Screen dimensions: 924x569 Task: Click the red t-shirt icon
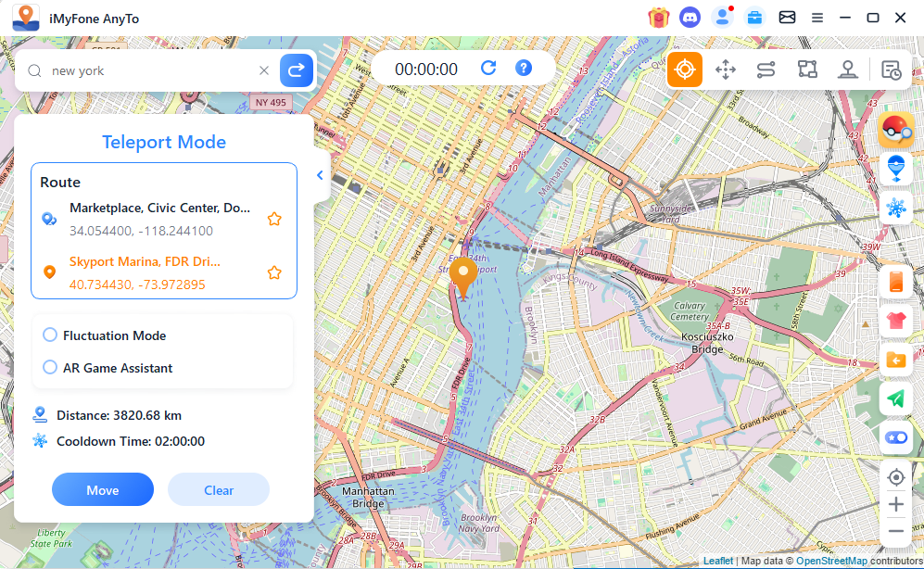coord(895,321)
